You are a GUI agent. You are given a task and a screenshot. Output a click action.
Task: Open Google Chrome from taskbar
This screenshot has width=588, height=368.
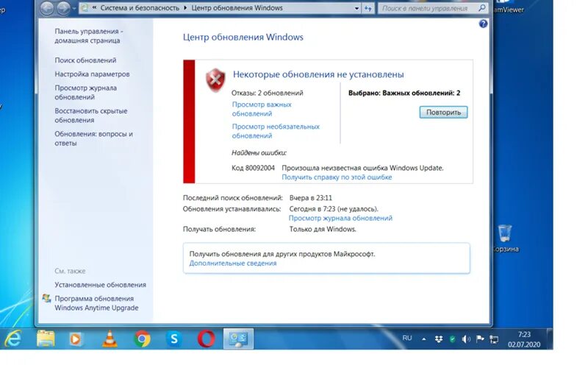pos(142,339)
